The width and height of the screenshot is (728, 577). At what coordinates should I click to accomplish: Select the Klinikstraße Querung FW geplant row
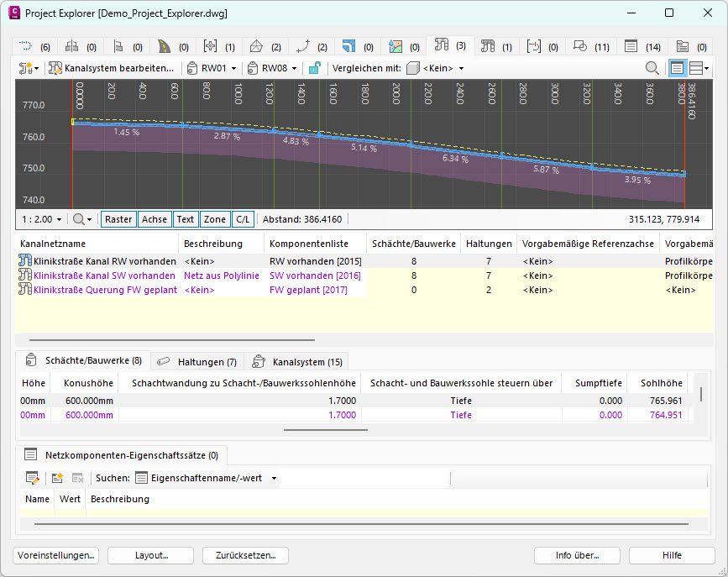(105, 290)
